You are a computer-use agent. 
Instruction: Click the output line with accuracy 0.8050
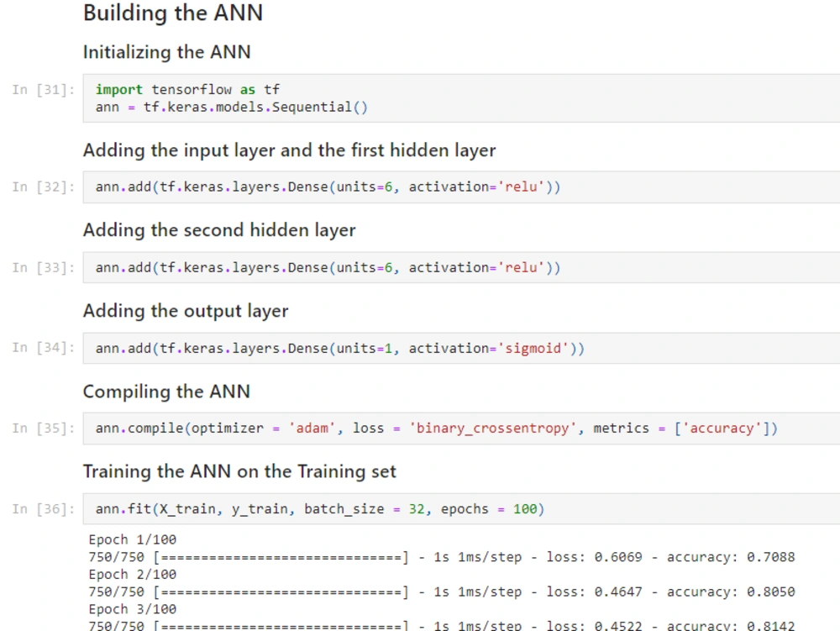(x=442, y=592)
